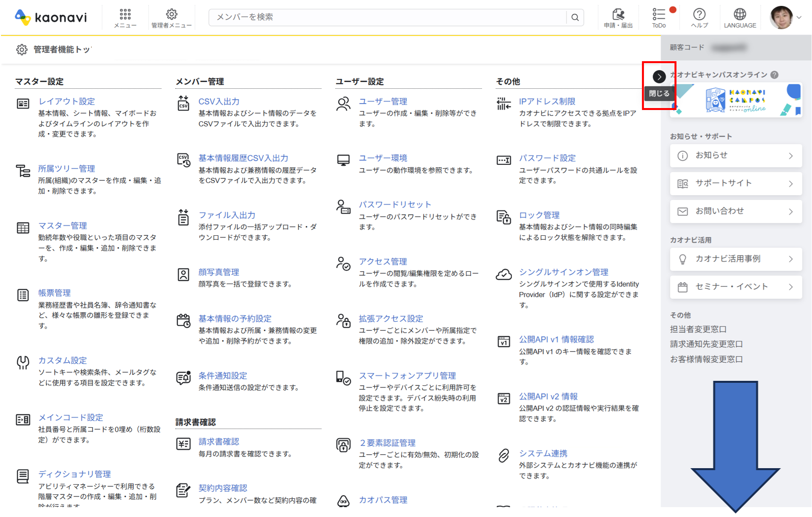Expand the user profile dropdown arrow
812x517 pixels.
coord(799,17)
